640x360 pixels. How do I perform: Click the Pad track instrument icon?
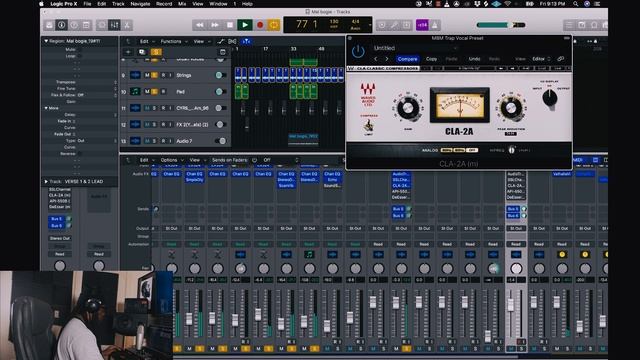[x=135, y=91]
